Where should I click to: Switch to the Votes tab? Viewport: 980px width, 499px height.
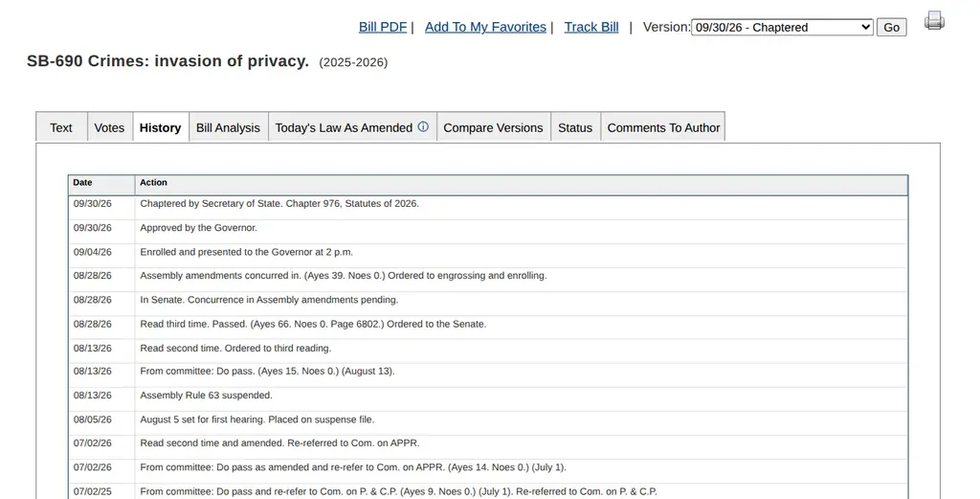pyautogui.click(x=109, y=127)
